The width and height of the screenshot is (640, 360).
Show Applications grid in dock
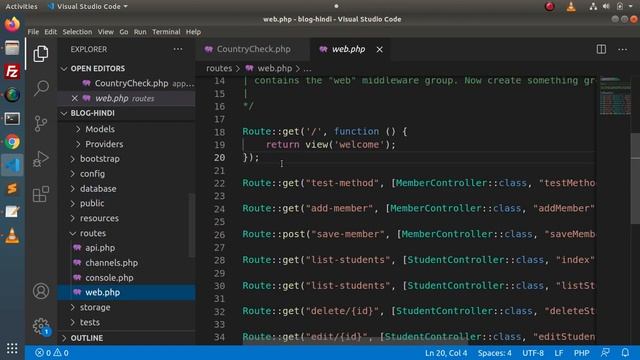coord(12,348)
